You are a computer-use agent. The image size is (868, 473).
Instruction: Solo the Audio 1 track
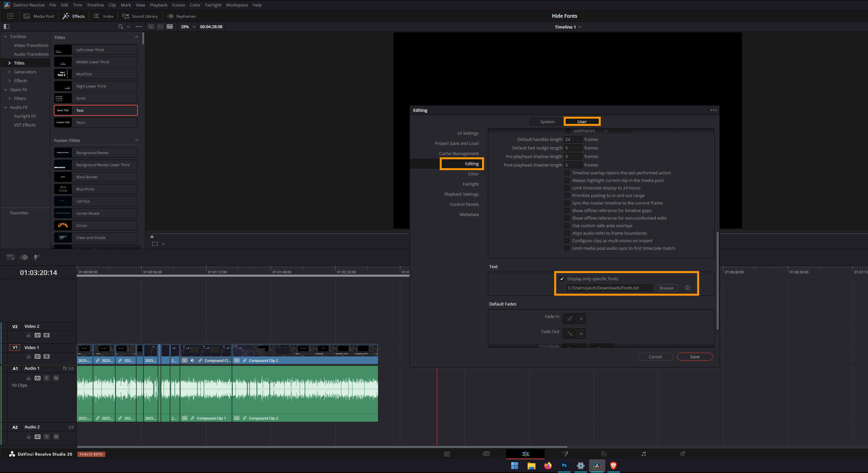point(47,378)
